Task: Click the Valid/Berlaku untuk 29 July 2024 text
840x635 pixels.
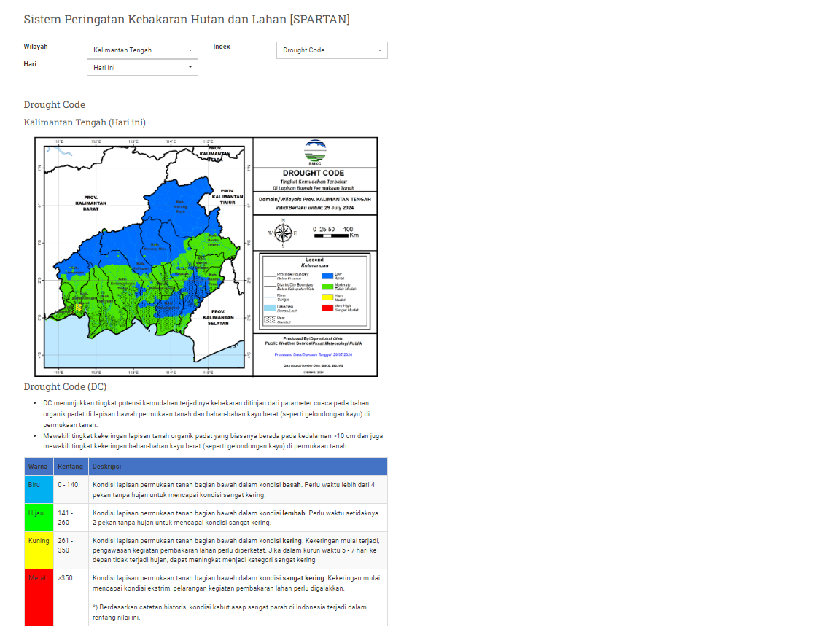Action: tap(314, 208)
